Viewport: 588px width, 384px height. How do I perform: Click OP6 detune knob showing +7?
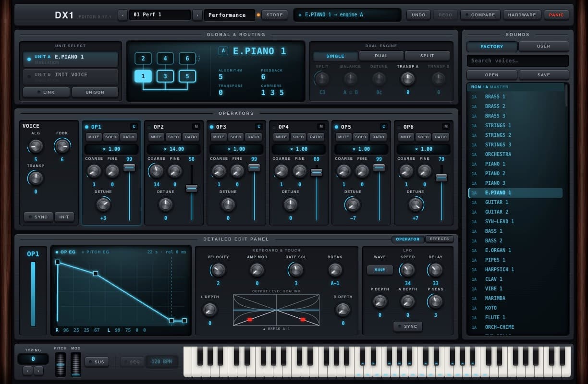tap(415, 204)
